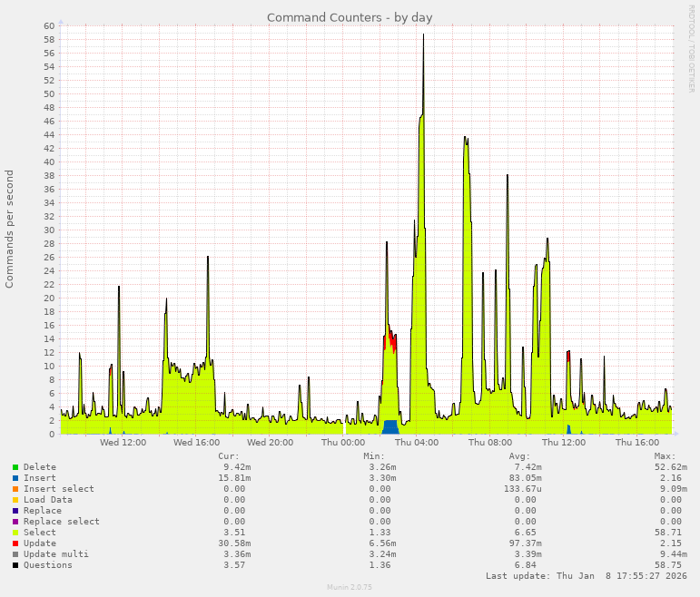The height and width of the screenshot is (597, 700).
Task: Click the green Delete legend swatch
Action: click(x=15, y=467)
